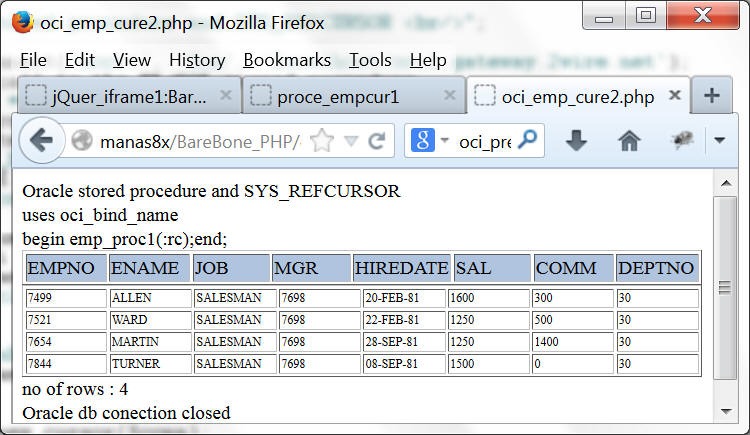This screenshot has height=435, width=750.
Task: Click the globe site identity icon
Action: [82, 141]
